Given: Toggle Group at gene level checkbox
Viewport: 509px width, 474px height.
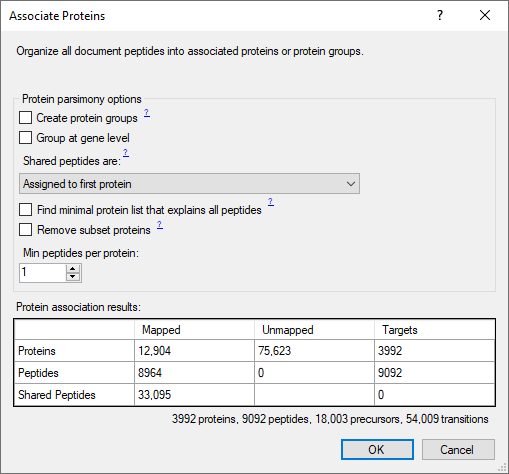Looking at the screenshot, I should click(x=26, y=137).
